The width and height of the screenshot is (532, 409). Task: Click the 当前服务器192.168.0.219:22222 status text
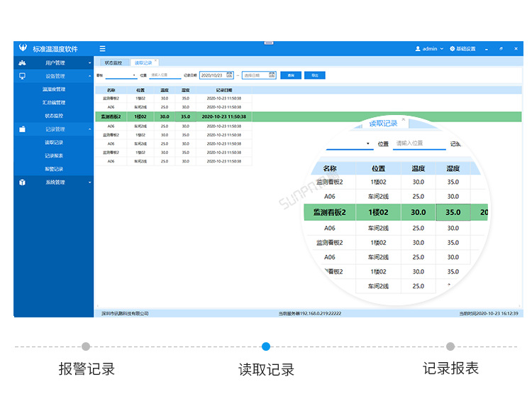pyautogui.click(x=310, y=314)
